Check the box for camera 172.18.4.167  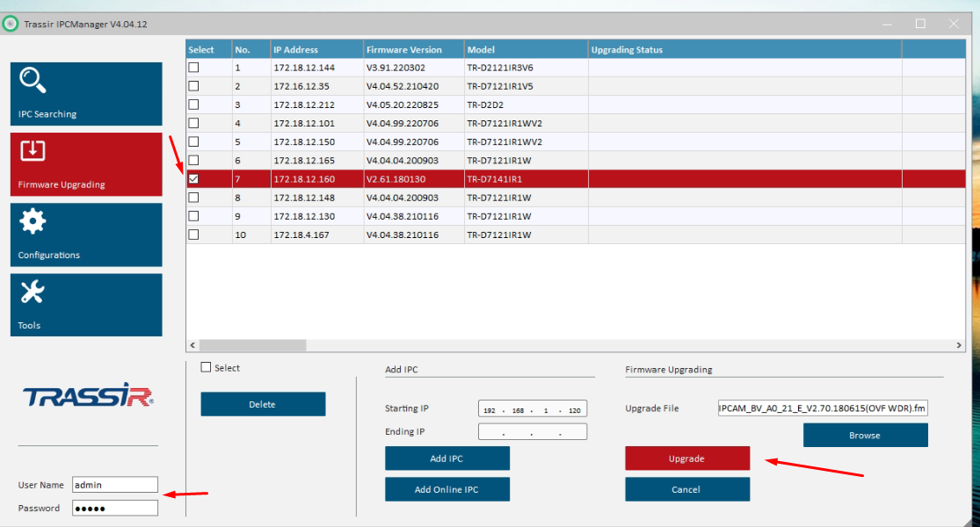193,235
